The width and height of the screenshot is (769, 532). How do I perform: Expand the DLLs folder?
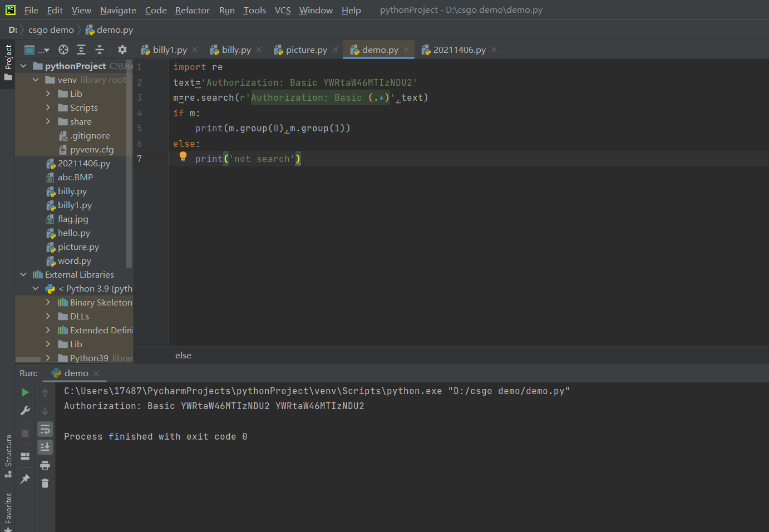coord(48,316)
